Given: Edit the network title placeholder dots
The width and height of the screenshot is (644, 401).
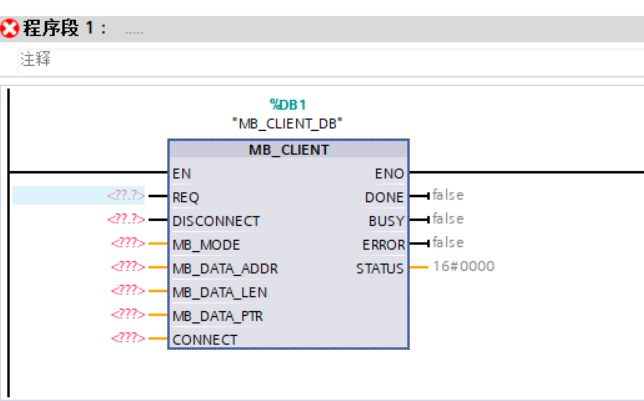Looking at the screenshot, I should (x=134, y=32).
